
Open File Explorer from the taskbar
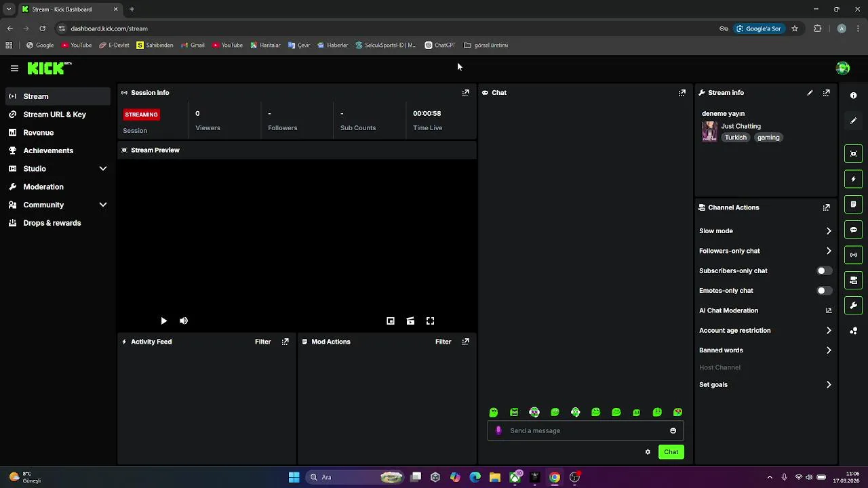495,477
